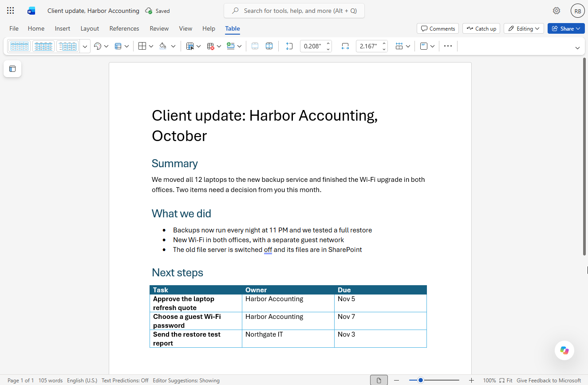Image resolution: width=588 pixels, height=385 pixels.
Task: Expand the shading color dropdown arrow
Action: [x=173, y=46]
